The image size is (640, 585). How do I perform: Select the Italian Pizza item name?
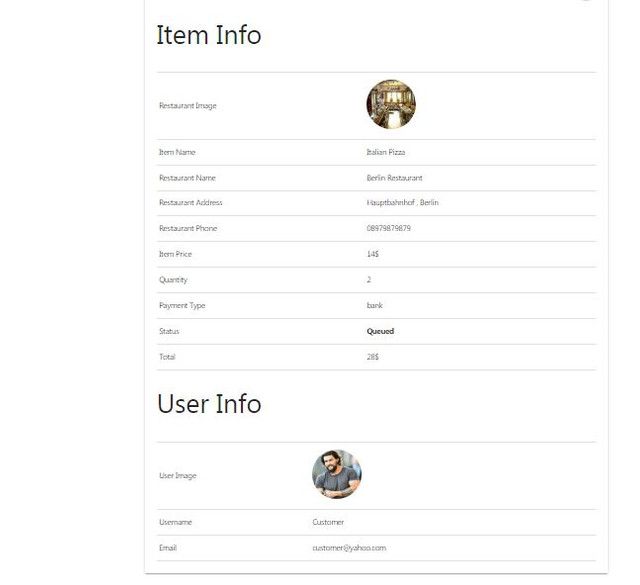[386, 152]
